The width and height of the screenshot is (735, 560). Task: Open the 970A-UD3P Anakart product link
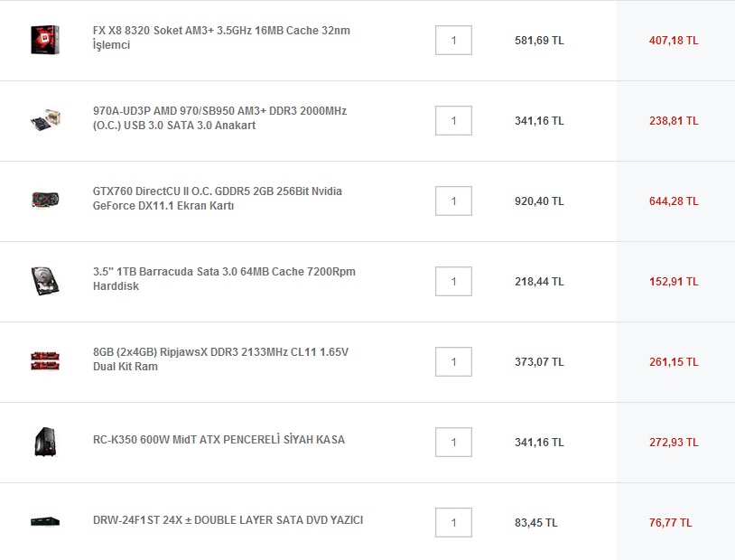tap(219, 118)
